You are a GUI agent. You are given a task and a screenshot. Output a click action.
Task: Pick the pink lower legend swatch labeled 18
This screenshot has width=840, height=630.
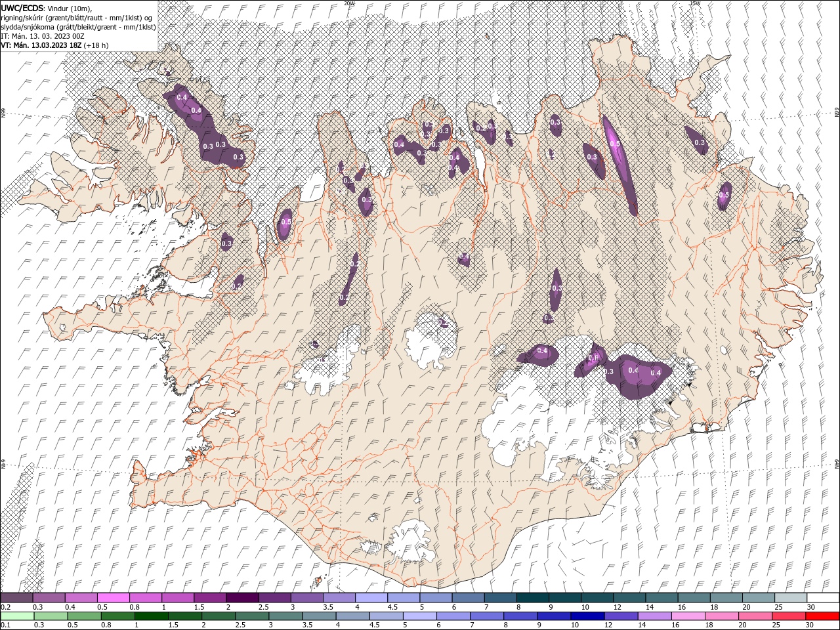click(x=721, y=616)
